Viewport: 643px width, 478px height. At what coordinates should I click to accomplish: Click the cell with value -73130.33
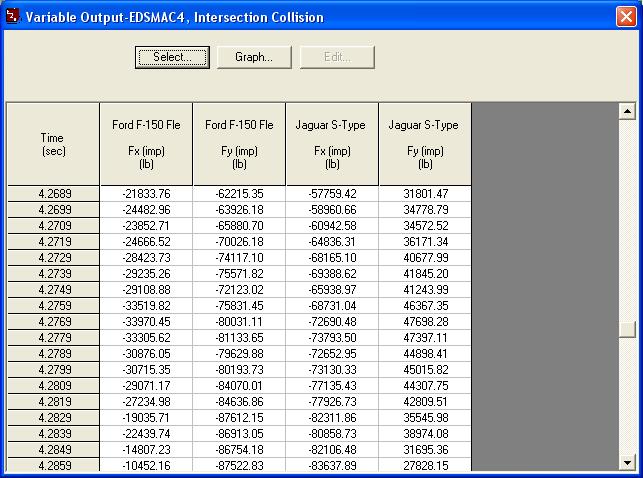pyautogui.click(x=332, y=369)
